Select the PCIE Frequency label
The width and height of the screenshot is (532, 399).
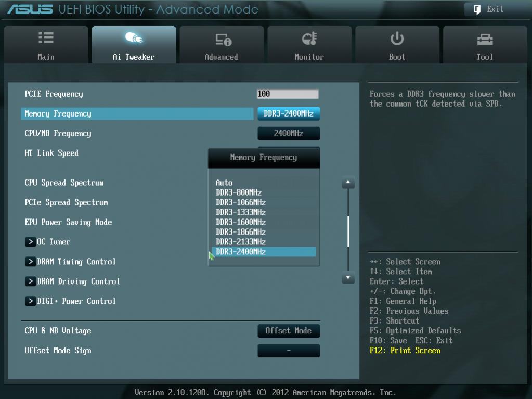click(54, 94)
